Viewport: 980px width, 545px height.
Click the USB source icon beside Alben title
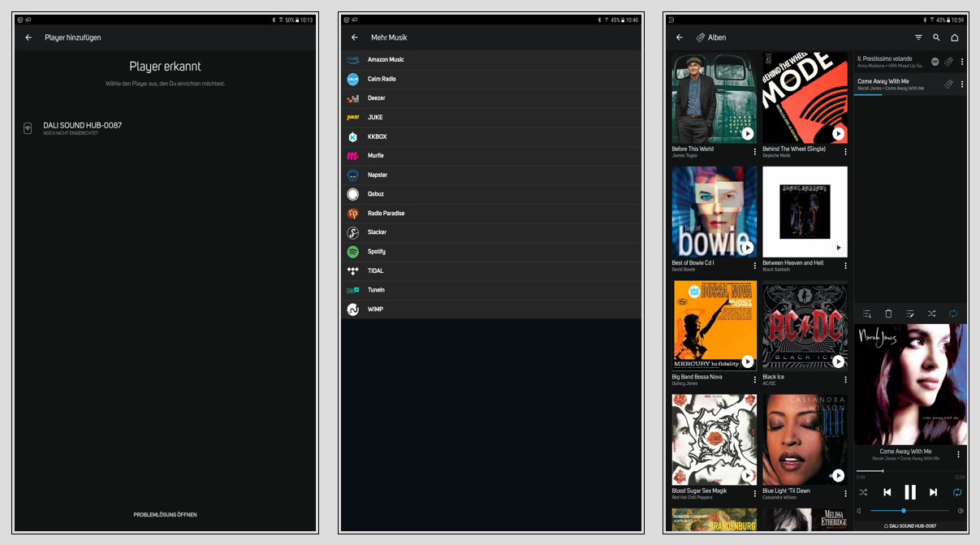(700, 37)
